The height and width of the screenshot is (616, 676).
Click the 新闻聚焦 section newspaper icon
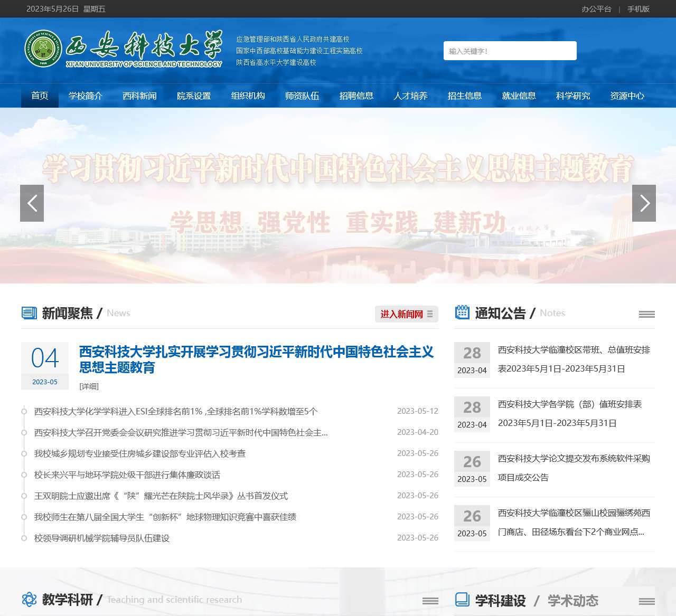[x=30, y=313]
